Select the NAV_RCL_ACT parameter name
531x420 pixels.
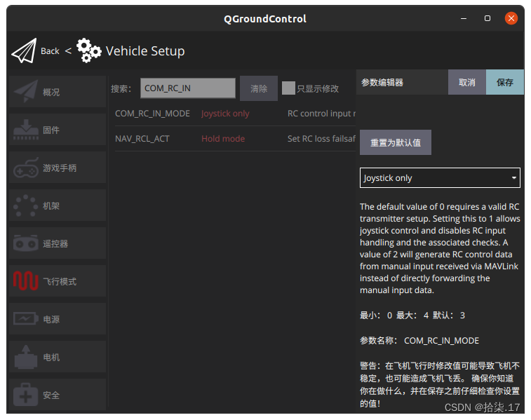coord(142,139)
